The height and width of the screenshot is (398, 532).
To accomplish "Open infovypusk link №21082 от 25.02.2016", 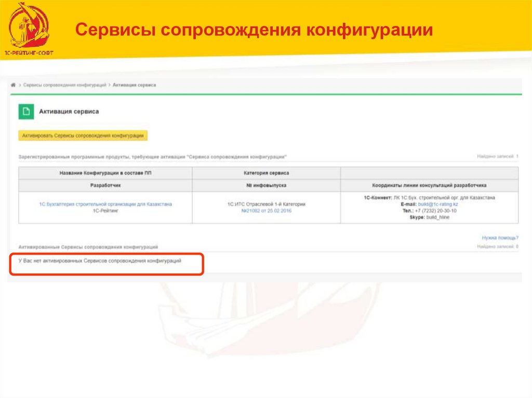I will tap(267, 211).
